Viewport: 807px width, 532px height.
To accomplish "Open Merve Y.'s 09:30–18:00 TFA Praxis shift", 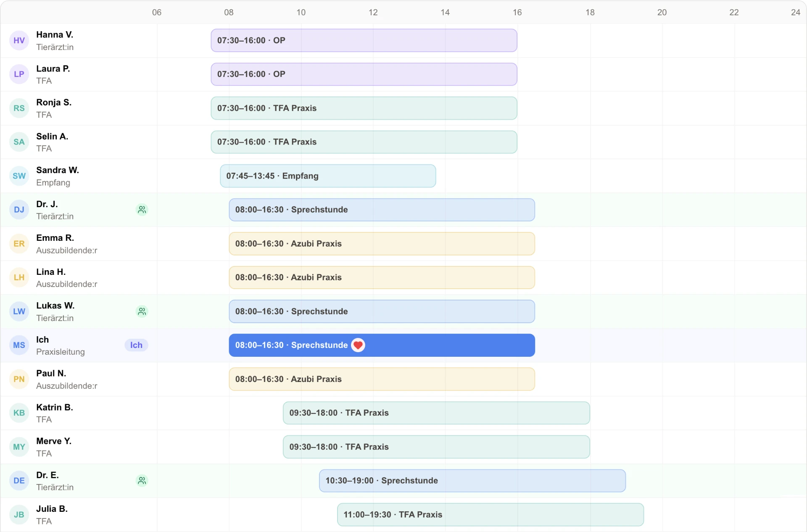I will (436, 447).
